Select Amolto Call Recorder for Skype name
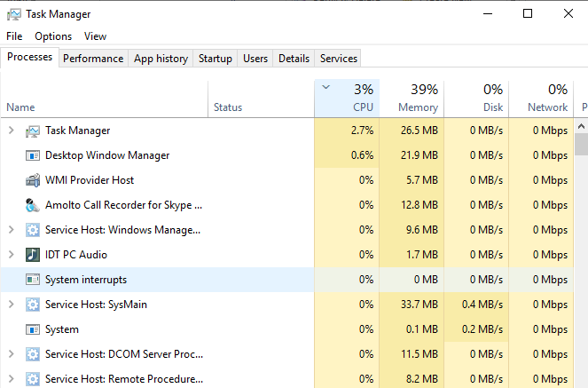588x388 pixels. pyautogui.click(x=124, y=205)
